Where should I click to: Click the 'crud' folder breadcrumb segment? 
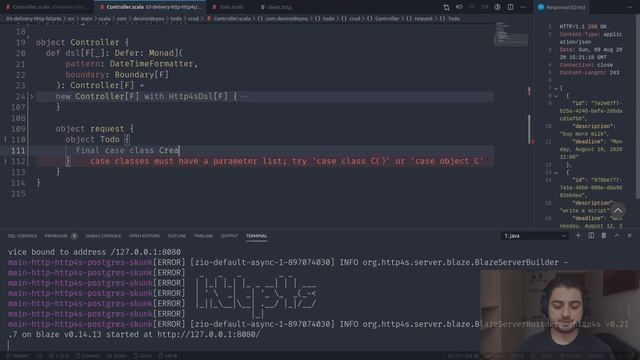point(193,19)
